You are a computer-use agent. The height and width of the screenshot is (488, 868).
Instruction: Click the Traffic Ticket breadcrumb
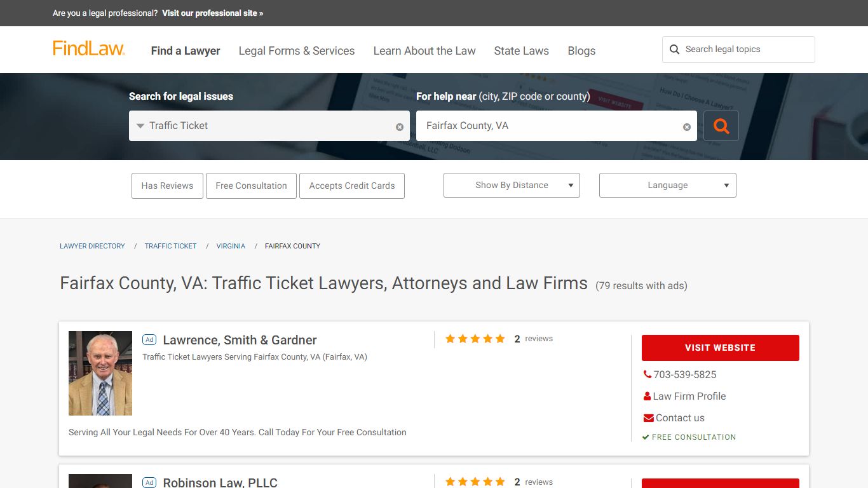click(171, 246)
